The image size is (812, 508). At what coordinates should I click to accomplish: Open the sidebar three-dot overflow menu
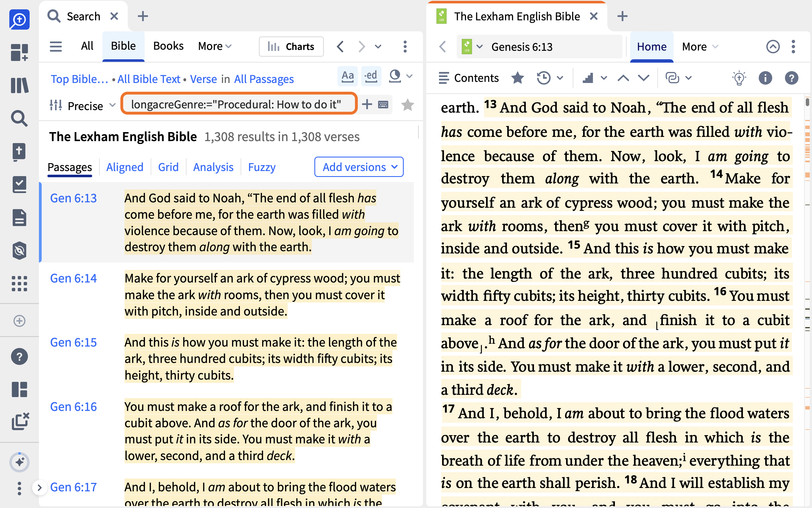click(19, 489)
